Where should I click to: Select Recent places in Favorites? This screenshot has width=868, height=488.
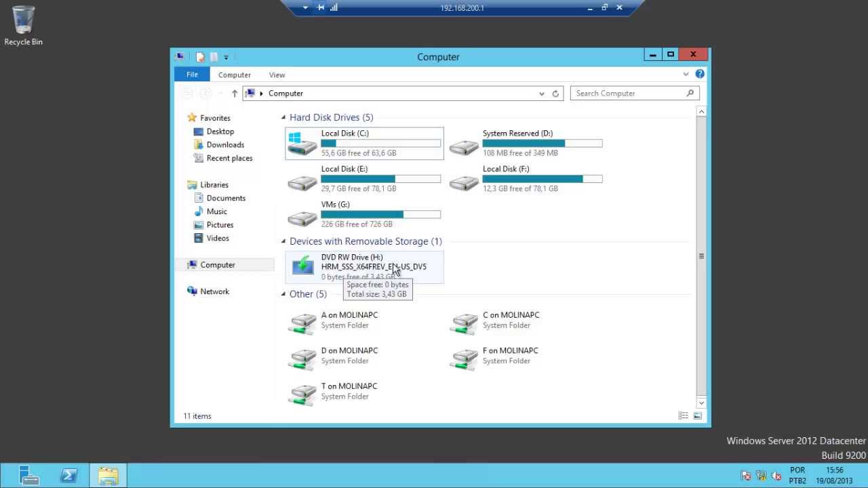point(229,158)
